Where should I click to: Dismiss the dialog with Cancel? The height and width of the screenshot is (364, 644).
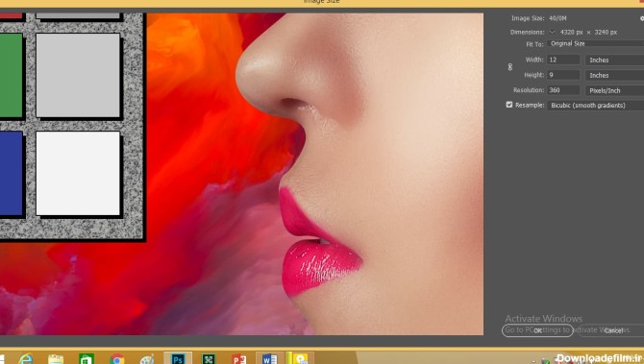coord(612,330)
